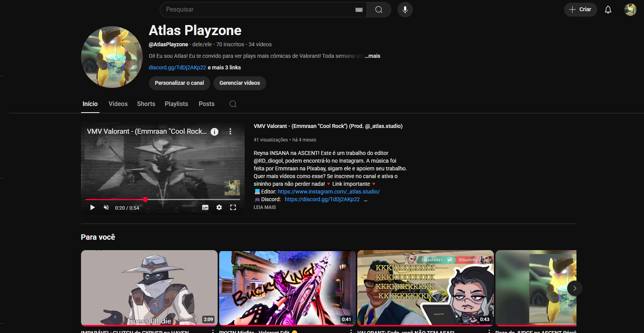Click the search magnifier button
644x333 pixels.
point(379,10)
